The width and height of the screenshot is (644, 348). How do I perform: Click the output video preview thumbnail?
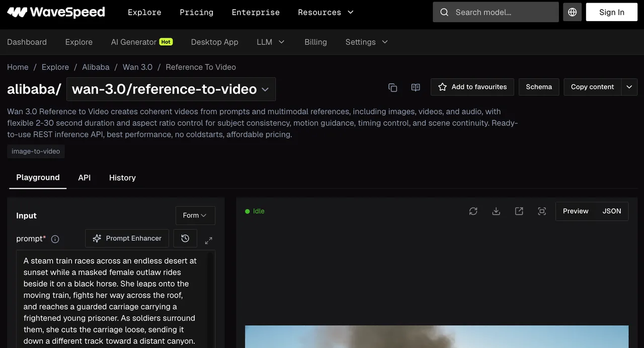[x=437, y=336]
